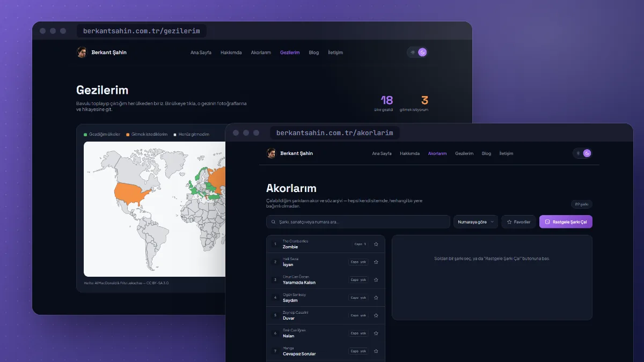Viewport: 644px width, 362px height.
Task: Click Berkant Şahin name in Akorlarım window
Action: tap(296, 153)
